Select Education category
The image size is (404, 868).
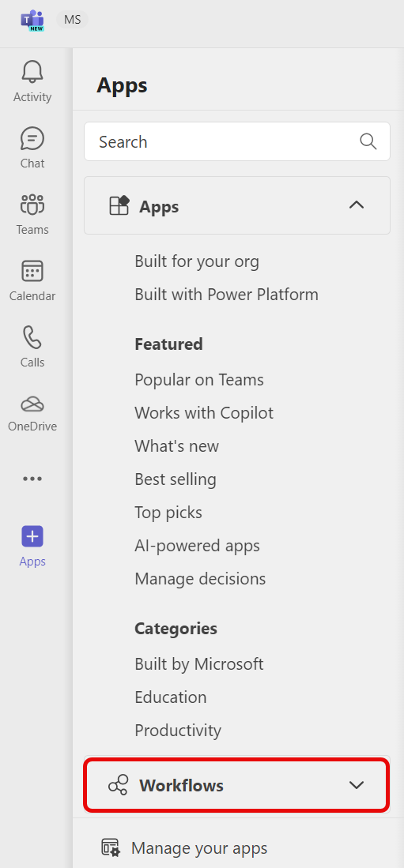(171, 697)
